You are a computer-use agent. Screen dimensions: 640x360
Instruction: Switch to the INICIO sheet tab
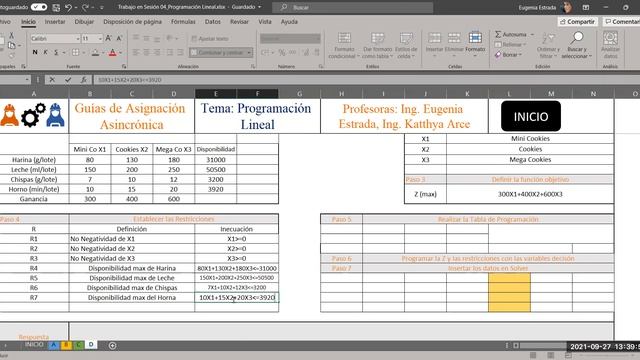pos(34,345)
